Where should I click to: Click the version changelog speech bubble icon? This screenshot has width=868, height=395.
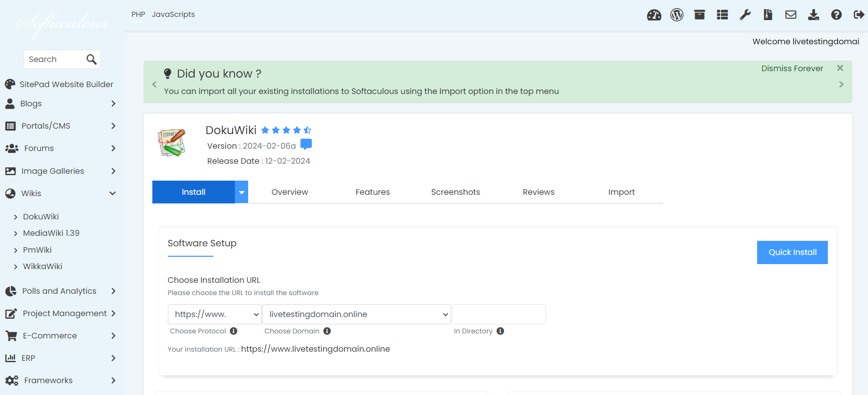(307, 145)
